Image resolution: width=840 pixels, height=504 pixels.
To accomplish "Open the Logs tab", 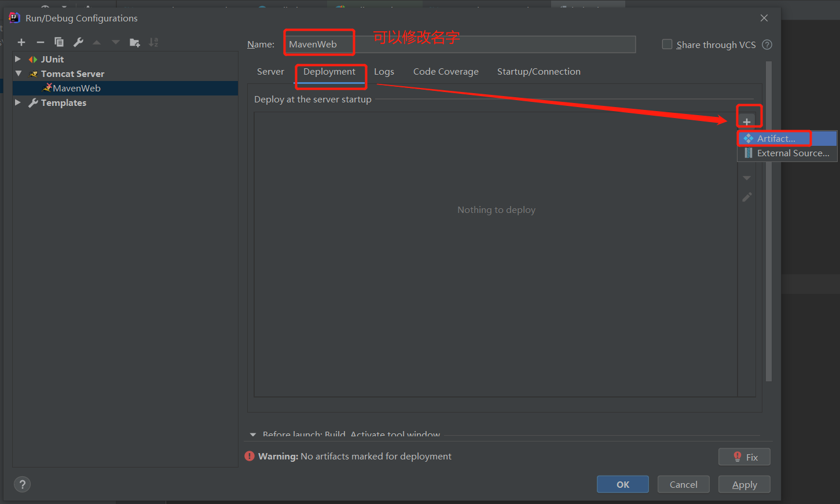I will (x=384, y=72).
